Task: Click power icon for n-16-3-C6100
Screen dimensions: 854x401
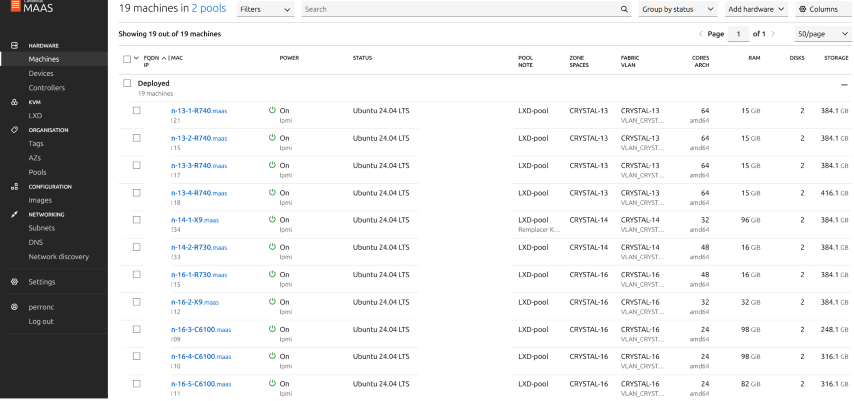Action: point(272,329)
